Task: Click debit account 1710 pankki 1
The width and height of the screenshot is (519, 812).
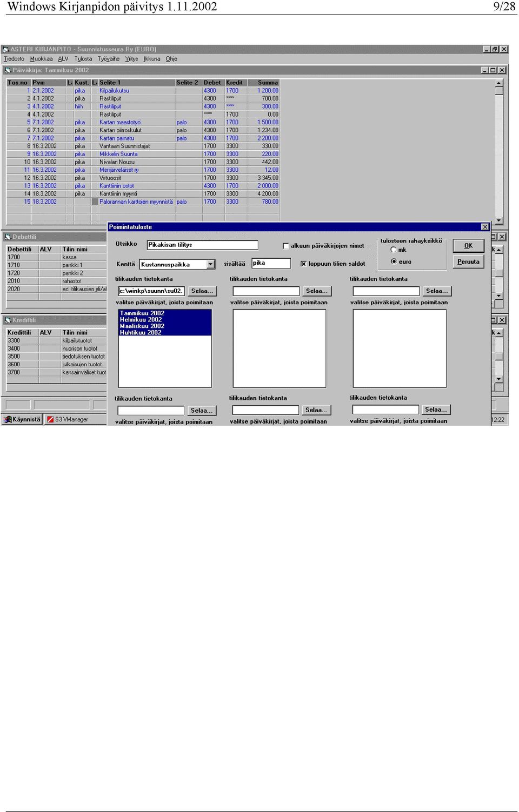Action: pyautogui.click(x=56, y=265)
